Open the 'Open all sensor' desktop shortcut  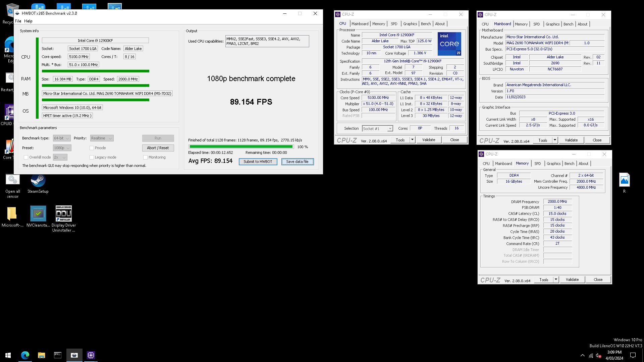coord(13,186)
